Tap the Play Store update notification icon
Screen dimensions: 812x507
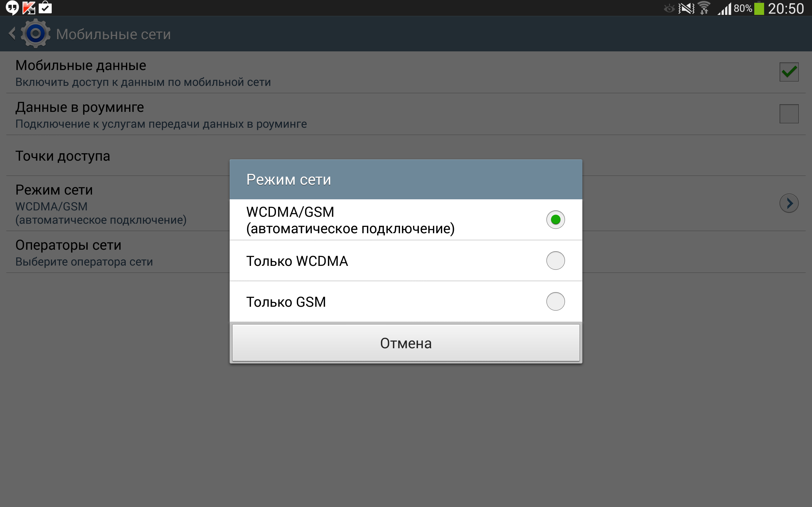[x=45, y=8]
